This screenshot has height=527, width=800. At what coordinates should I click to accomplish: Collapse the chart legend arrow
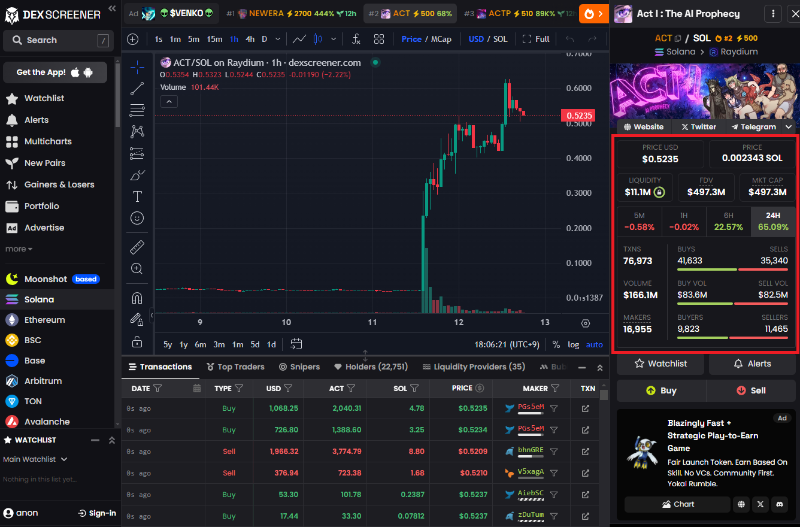(x=169, y=102)
